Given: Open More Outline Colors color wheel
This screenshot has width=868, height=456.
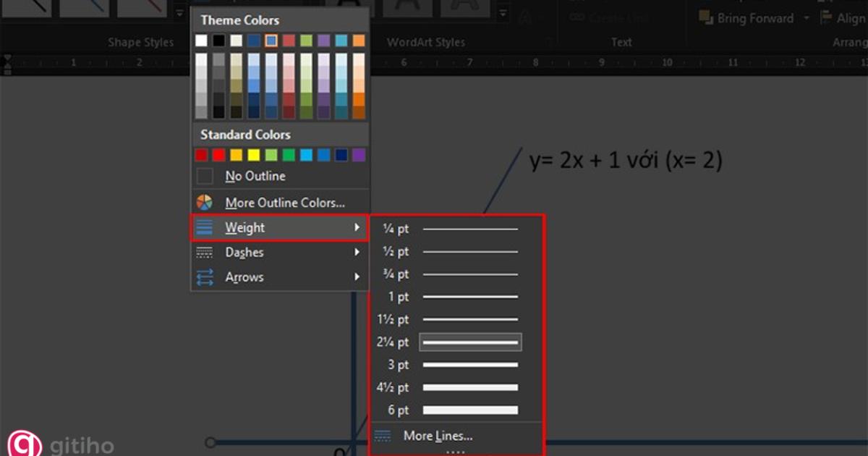Looking at the screenshot, I should pyautogui.click(x=205, y=203).
